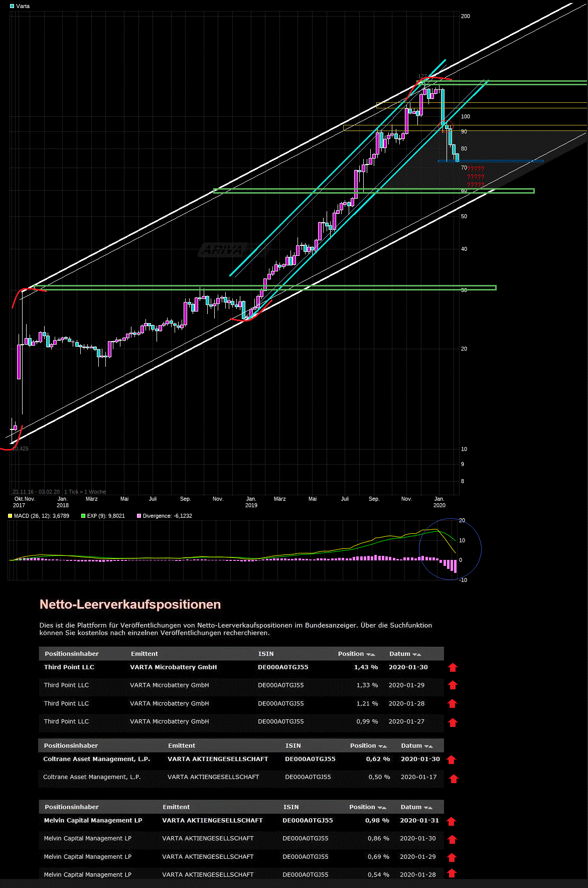Click Emittent header in Coltrane table

182,746
